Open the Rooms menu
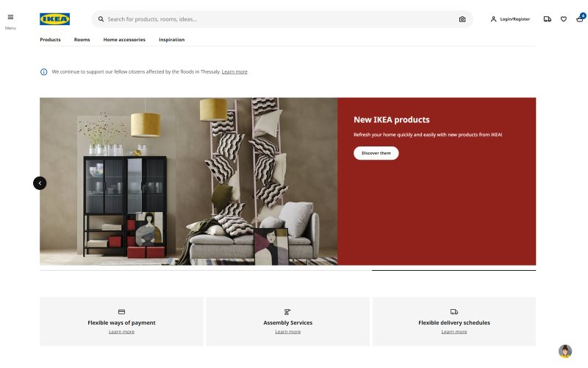This screenshot has width=588, height=368. point(82,40)
